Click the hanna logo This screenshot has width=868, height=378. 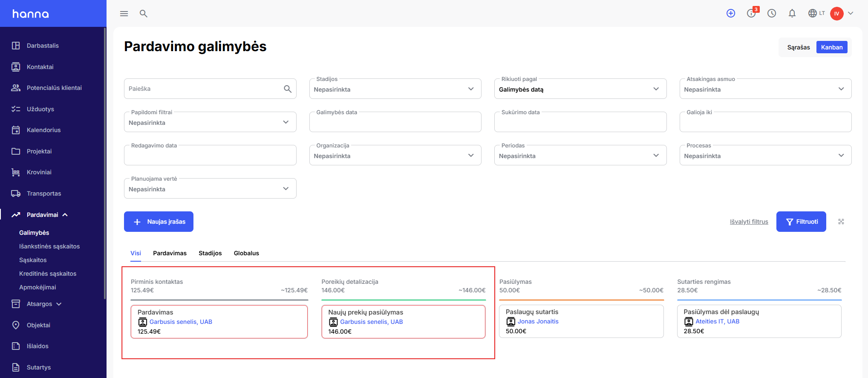click(x=31, y=14)
